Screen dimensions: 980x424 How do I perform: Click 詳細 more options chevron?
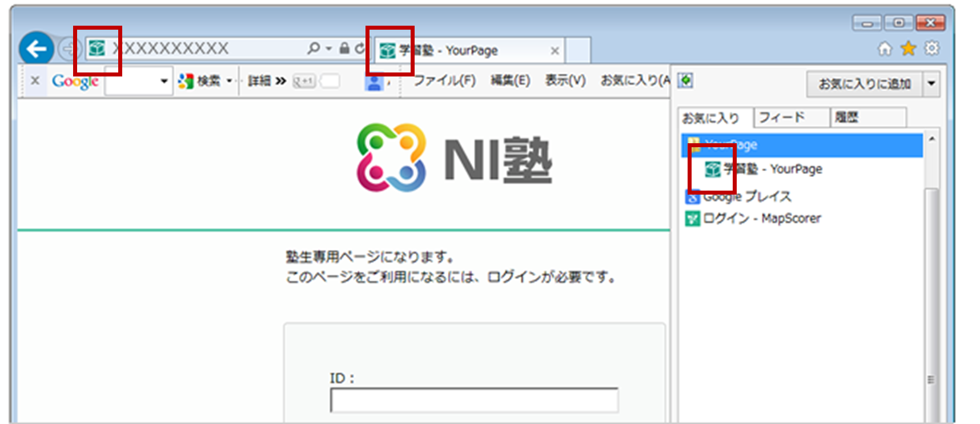(x=267, y=81)
